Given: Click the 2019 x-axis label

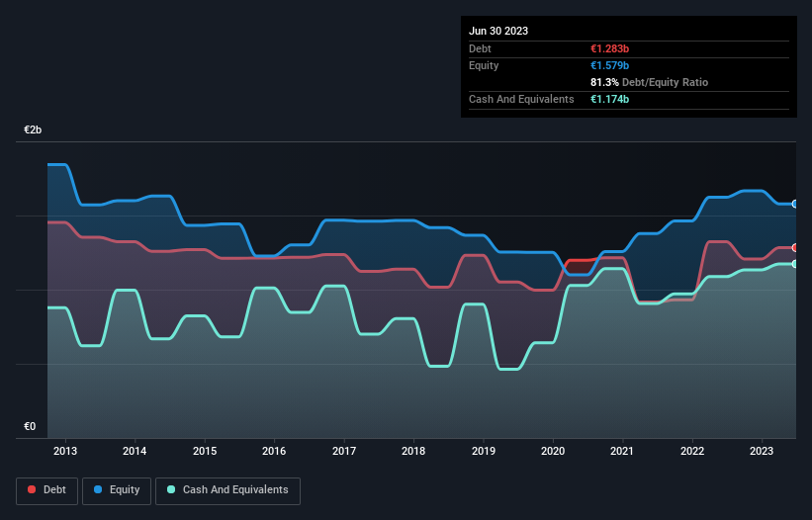Looking at the screenshot, I should click(484, 451).
